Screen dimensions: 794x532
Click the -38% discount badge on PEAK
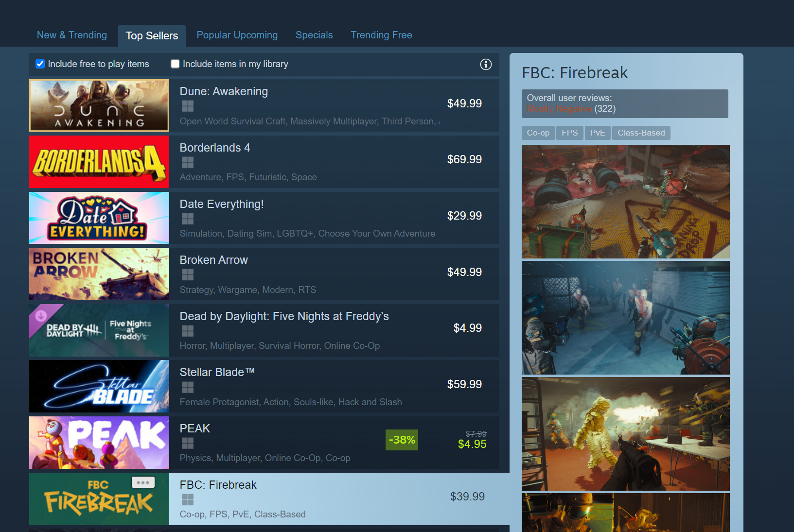pyautogui.click(x=402, y=440)
